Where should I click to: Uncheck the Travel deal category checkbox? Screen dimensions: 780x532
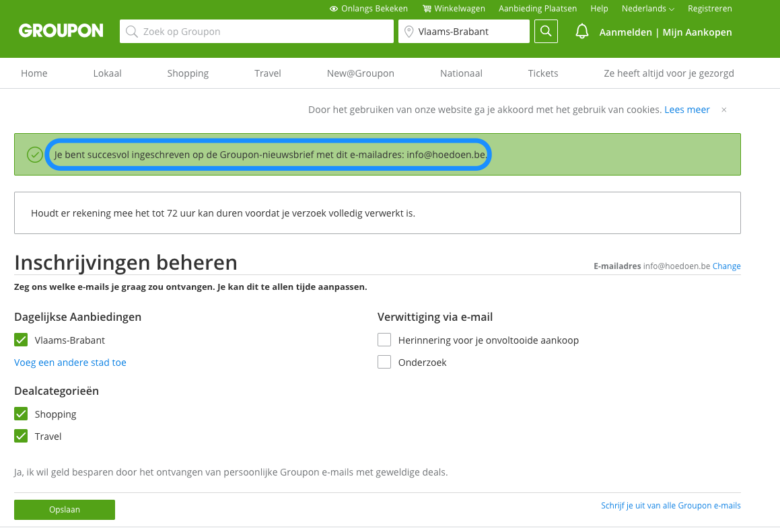click(21, 436)
